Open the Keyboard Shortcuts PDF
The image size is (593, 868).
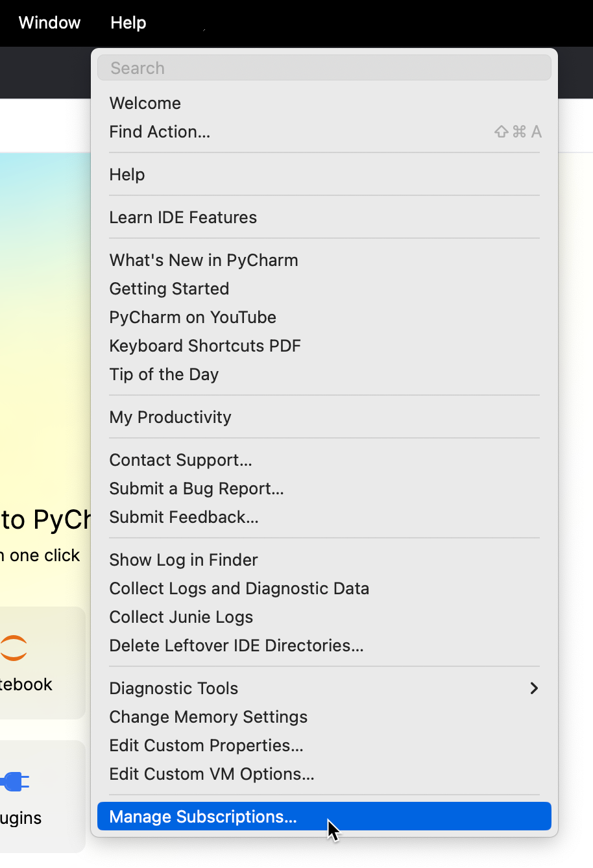(x=205, y=345)
